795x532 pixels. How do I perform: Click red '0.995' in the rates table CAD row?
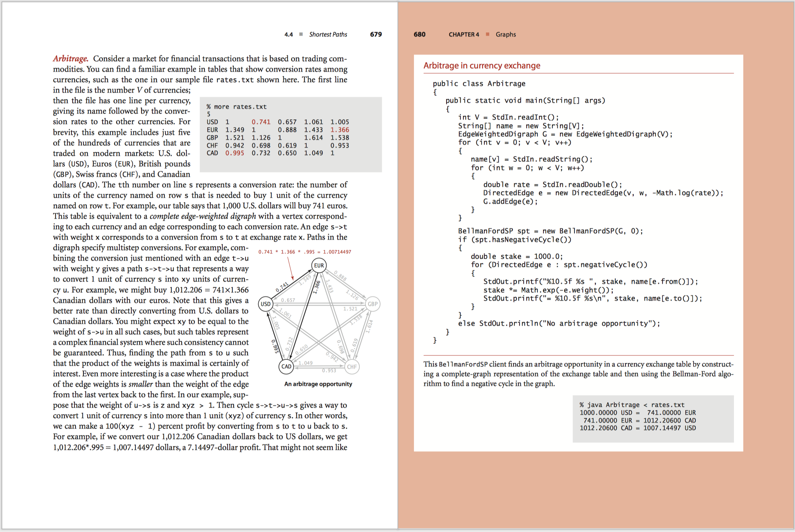coord(235,153)
